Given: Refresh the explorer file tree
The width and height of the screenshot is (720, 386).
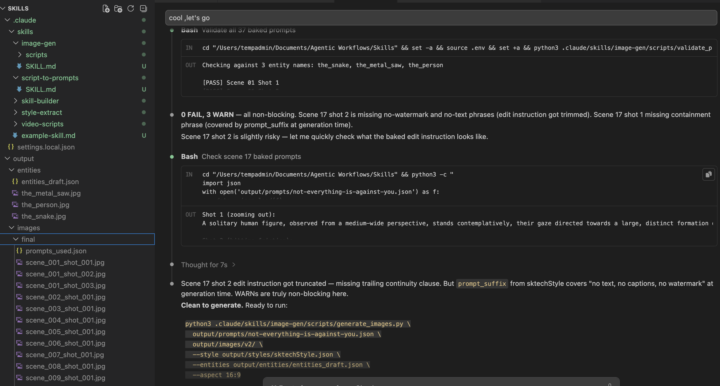Looking at the screenshot, I should pos(130,8).
